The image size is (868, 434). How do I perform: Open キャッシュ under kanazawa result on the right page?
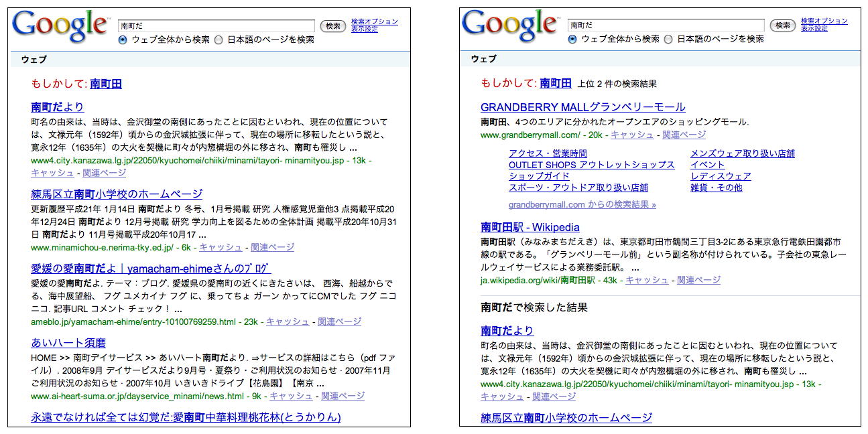tap(502, 396)
